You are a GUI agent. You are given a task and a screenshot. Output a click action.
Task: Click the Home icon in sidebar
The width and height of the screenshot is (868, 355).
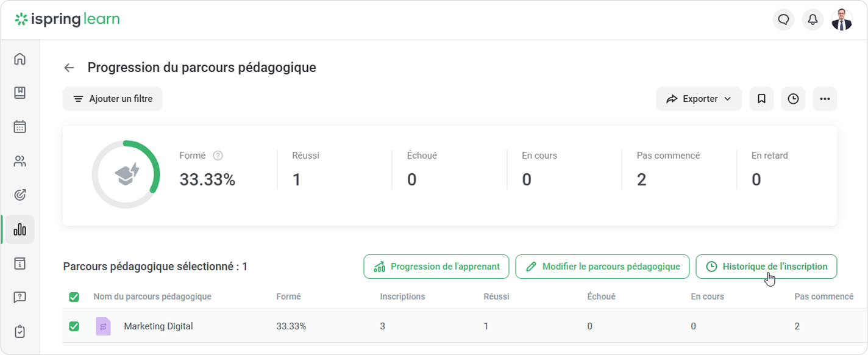pos(20,59)
